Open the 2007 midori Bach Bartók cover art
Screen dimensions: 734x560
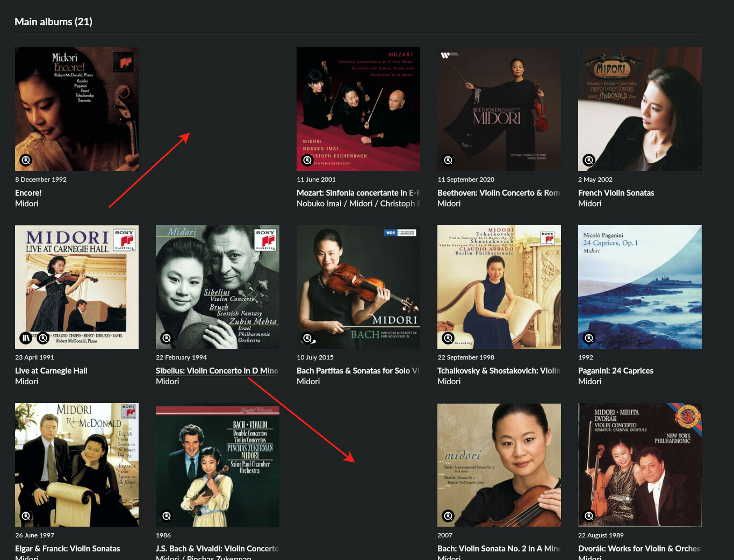(499, 465)
